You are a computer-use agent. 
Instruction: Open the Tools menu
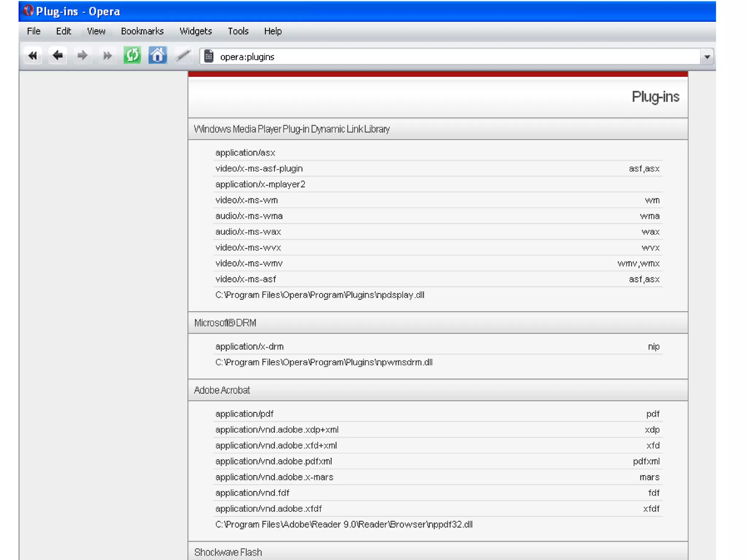(x=238, y=31)
